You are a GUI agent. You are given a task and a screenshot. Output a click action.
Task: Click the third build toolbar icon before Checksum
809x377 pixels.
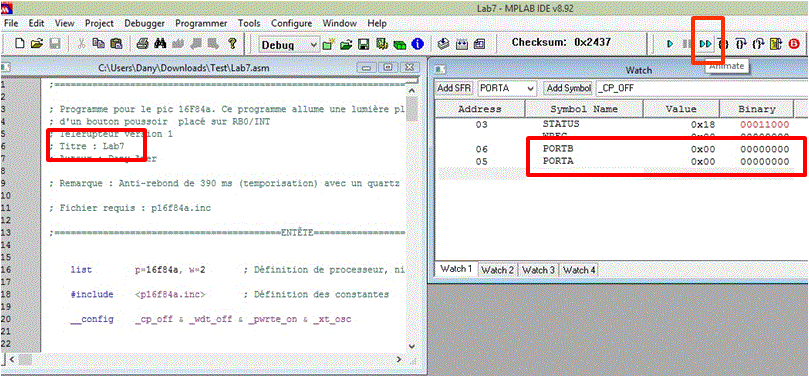click(x=480, y=44)
